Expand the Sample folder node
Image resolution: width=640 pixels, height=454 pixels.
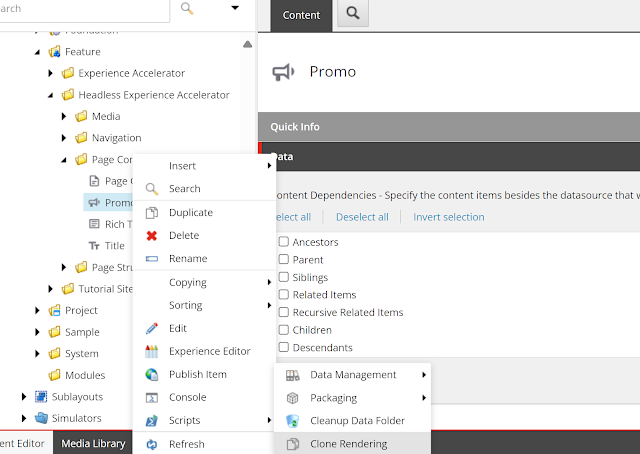pos(37,332)
